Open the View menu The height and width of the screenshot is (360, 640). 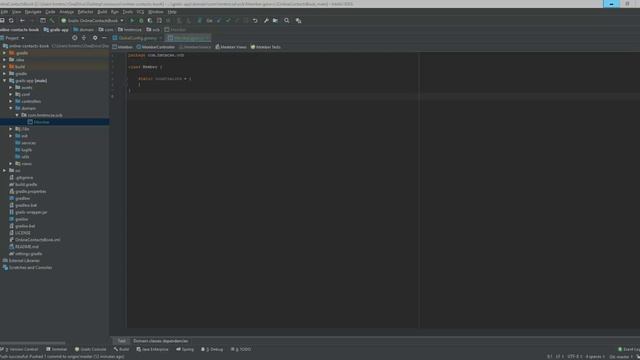pyautogui.click(x=16, y=12)
